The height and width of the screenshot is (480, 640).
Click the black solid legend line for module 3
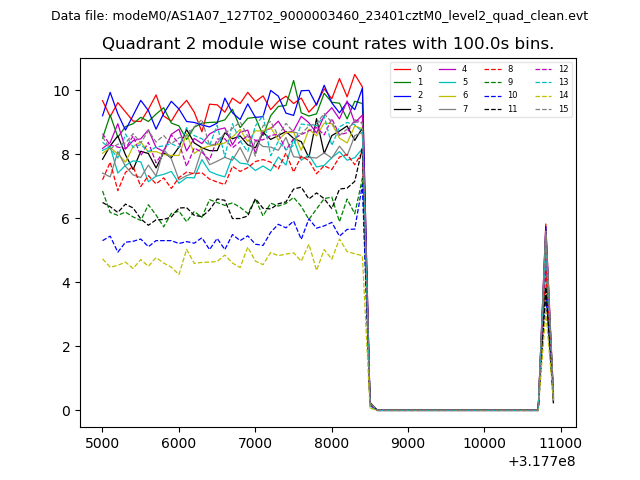(x=402, y=108)
